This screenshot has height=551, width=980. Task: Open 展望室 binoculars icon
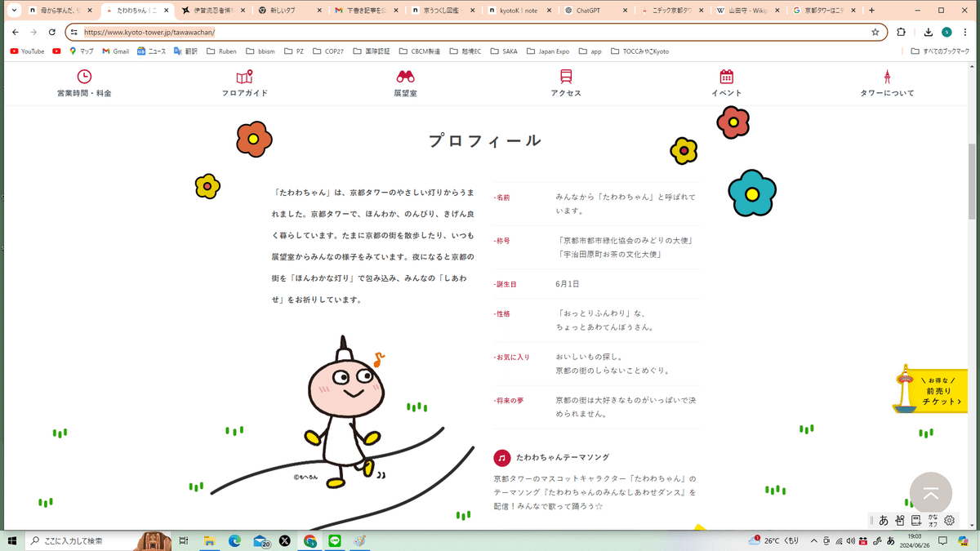pyautogui.click(x=405, y=77)
